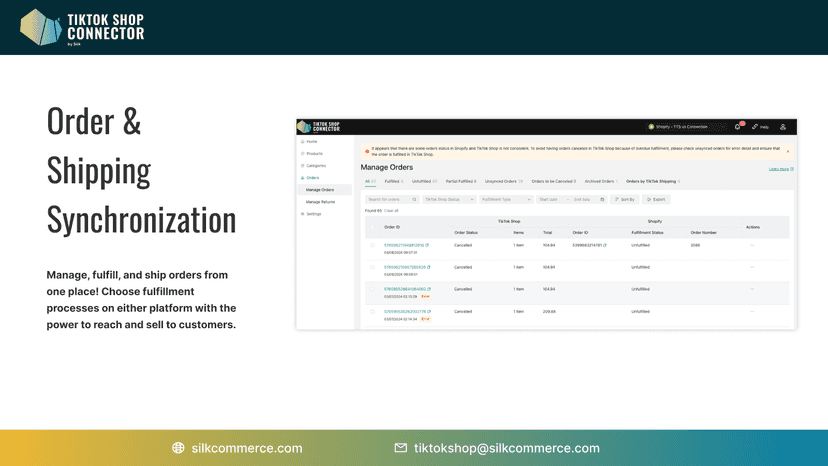Dismiss the warning banner with the X
Screen dimensions: 828x466
788,152
